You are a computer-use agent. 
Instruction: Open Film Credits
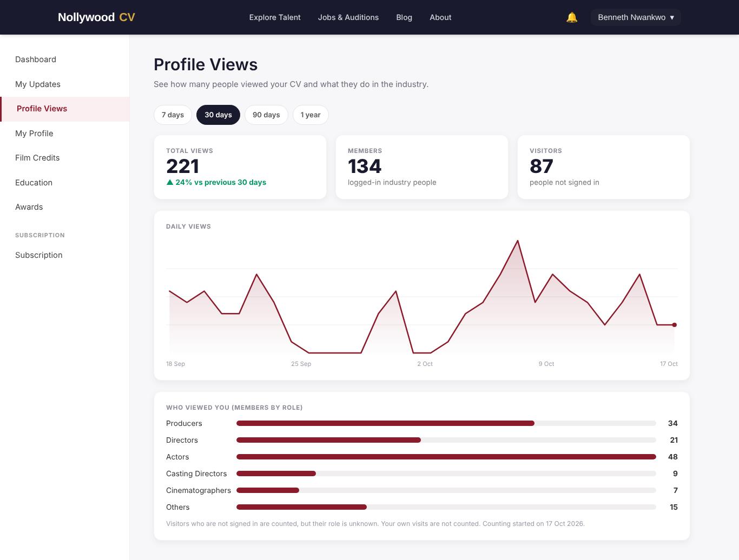tap(65, 158)
